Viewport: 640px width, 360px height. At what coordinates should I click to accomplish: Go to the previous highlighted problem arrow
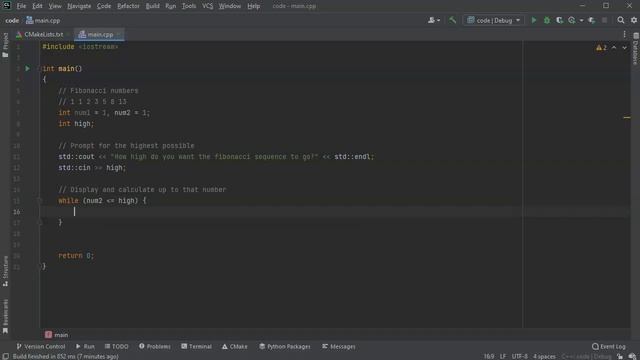(x=614, y=48)
